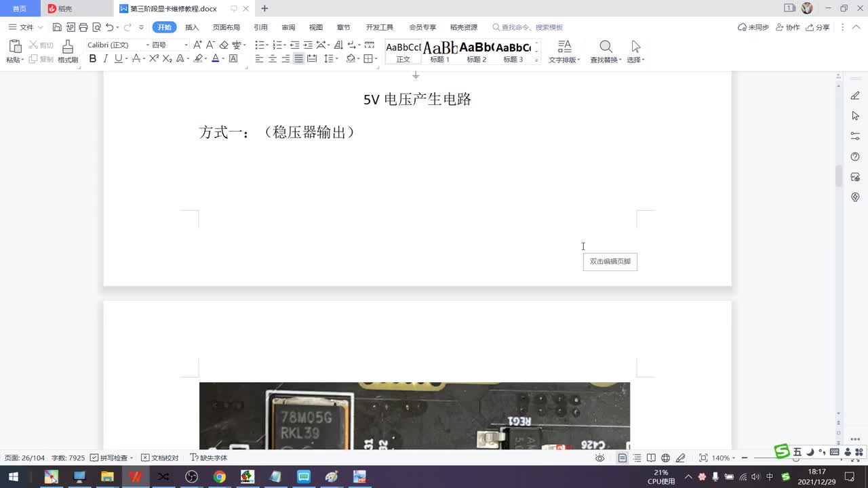Open Print Preview from quick access toolbar
The image size is (868, 488).
click(96, 27)
